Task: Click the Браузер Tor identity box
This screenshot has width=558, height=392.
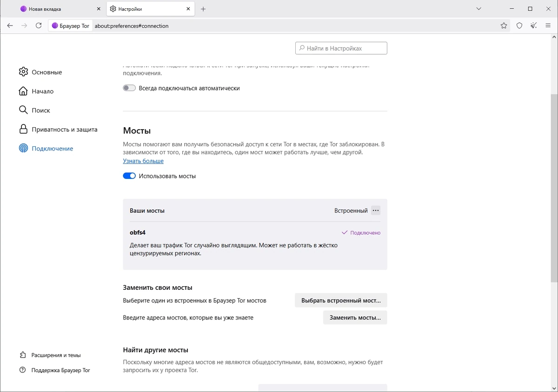Action: click(71, 26)
